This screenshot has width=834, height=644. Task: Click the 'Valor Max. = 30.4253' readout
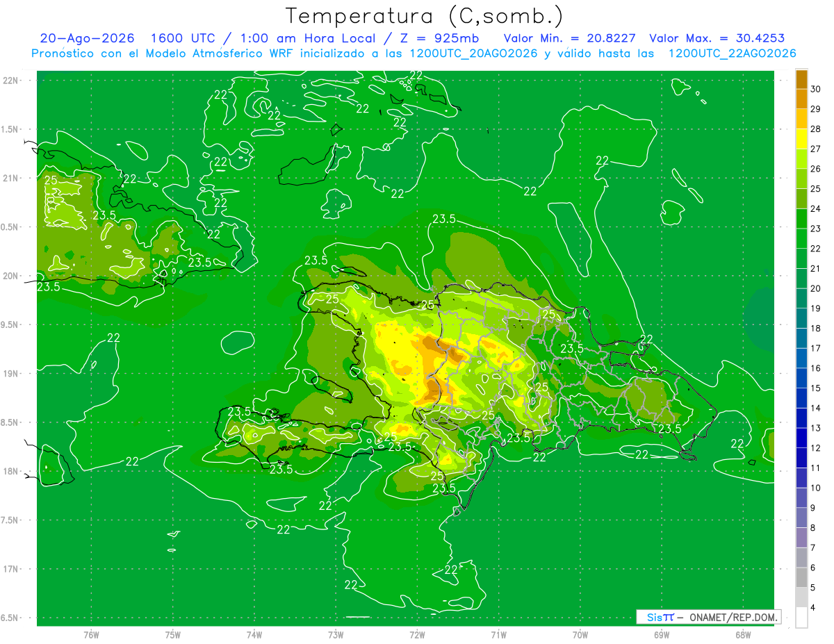717,39
